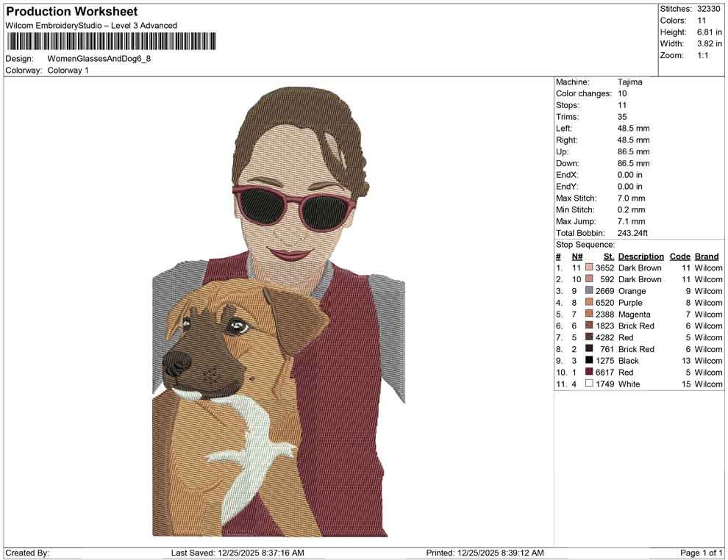Click the Description column header
The height and width of the screenshot is (560, 728).
640,256
